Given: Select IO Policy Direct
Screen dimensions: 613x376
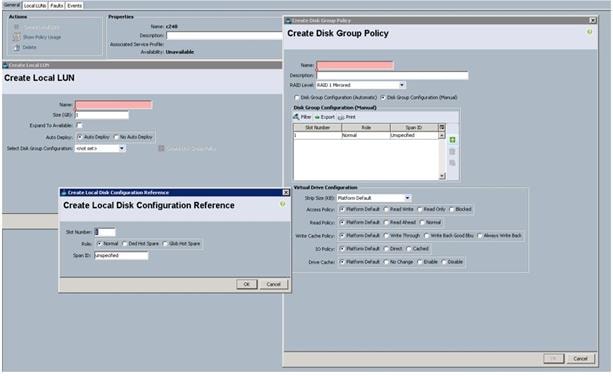Looking at the screenshot, I should (386, 249).
